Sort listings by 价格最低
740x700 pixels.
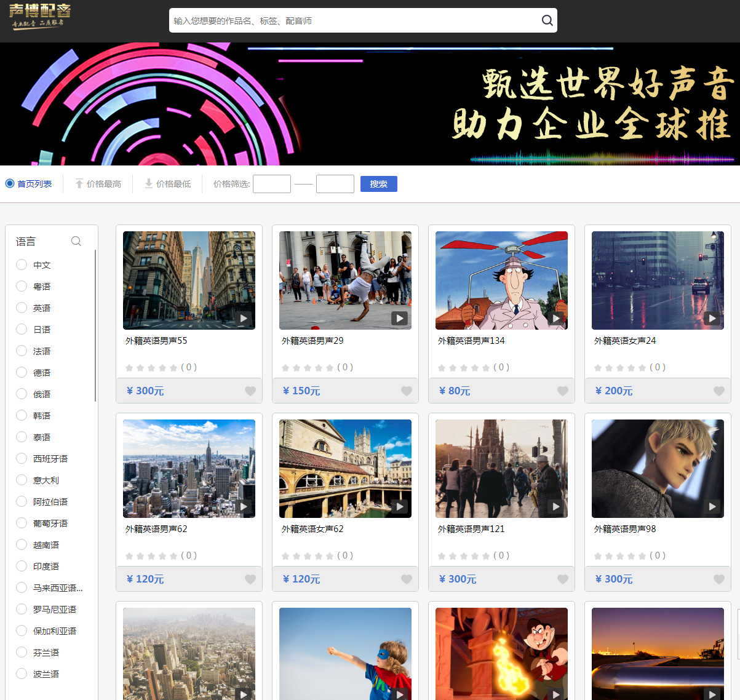pos(168,184)
